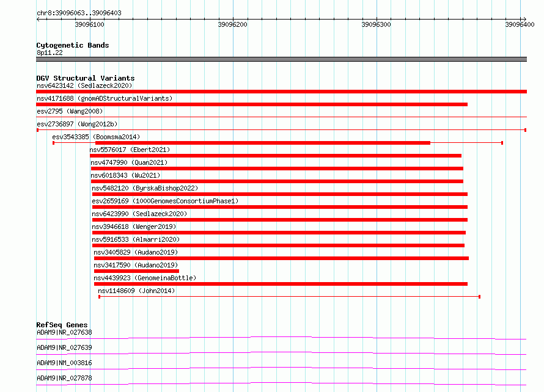Viewport: 544px width, 392px height.
Task: Click the nsv5482120 (ByrskaBishop2022) label
Action: [145, 188]
